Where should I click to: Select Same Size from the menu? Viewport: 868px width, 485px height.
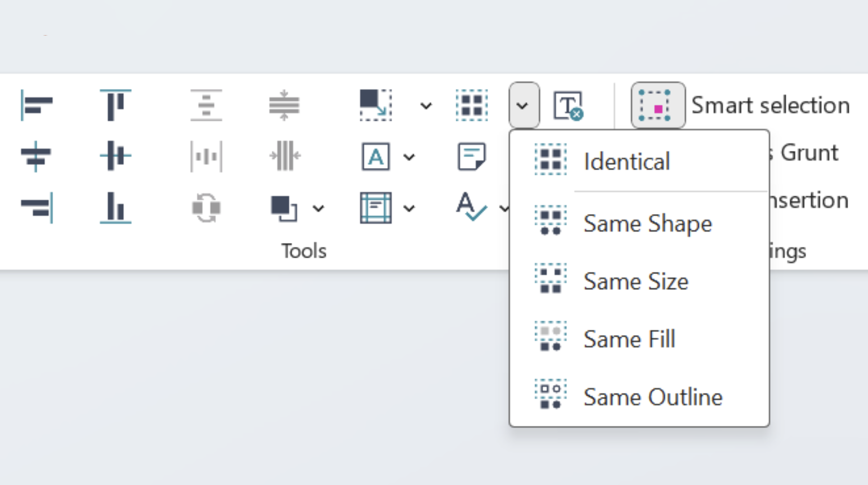[635, 281]
